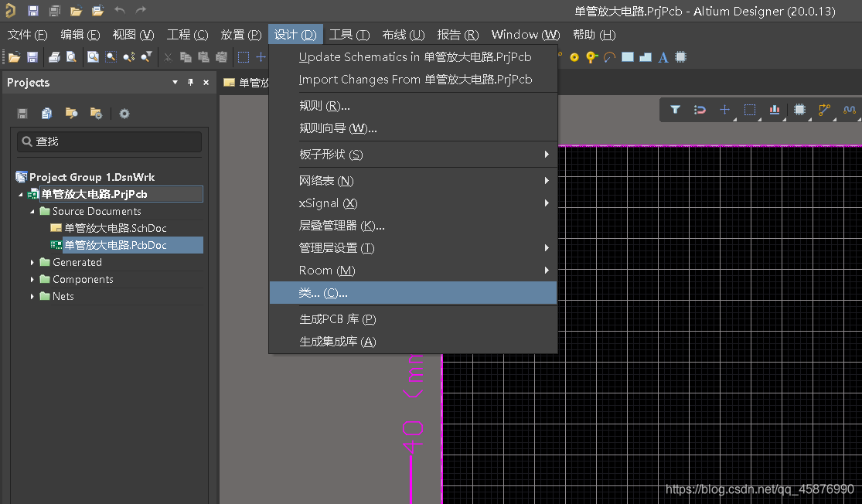Choose 层叠管理器 (K)... from the menu
862x504 pixels.
tap(413, 226)
